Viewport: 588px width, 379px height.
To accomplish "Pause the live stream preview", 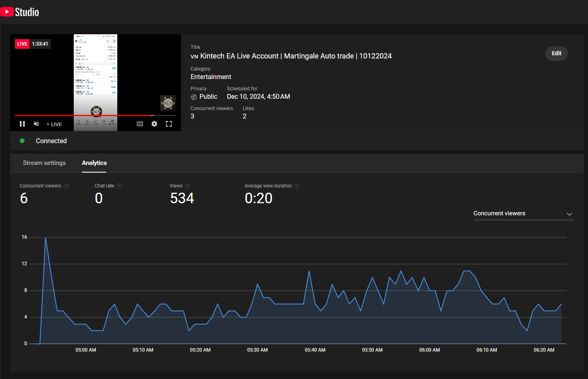I will [x=22, y=124].
